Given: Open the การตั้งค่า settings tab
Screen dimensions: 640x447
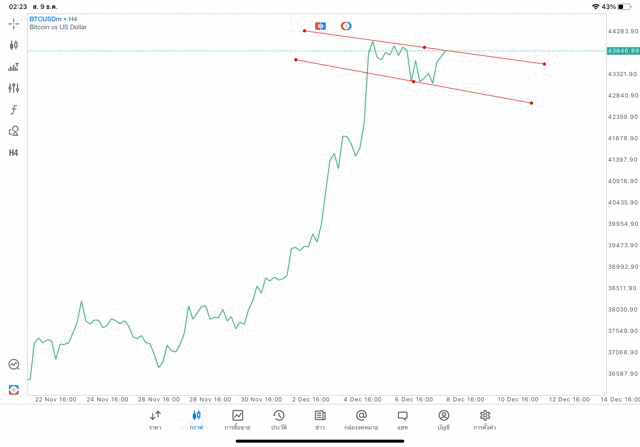Looking at the screenshot, I should click(485, 419).
